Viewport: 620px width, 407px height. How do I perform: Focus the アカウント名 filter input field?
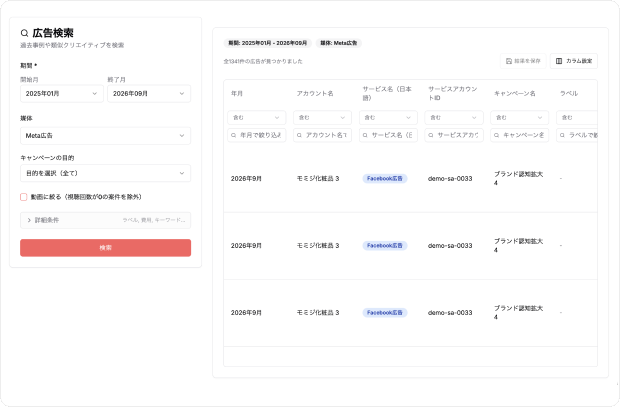click(322, 135)
